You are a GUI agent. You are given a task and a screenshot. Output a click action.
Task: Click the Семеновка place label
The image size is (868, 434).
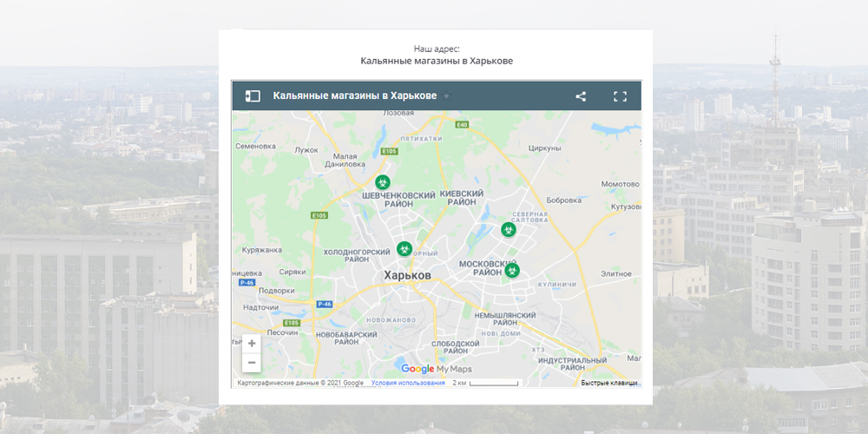pos(255,147)
